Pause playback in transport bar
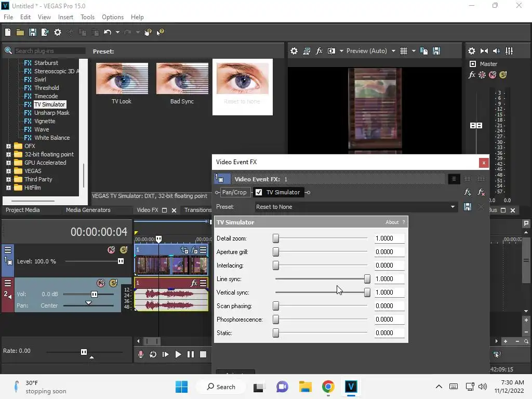Image resolution: width=532 pixels, height=399 pixels. pos(191,354)
